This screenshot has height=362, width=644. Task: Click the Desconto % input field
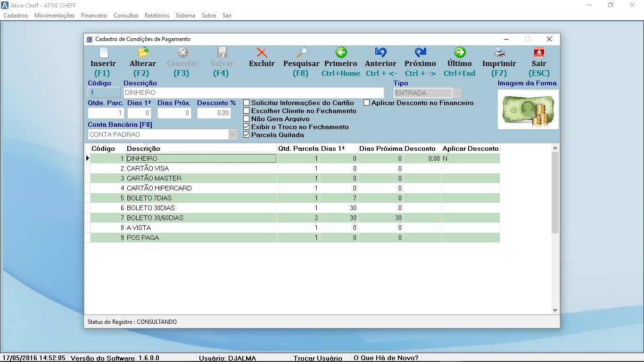pyautogui.click(x=214, y=113)
